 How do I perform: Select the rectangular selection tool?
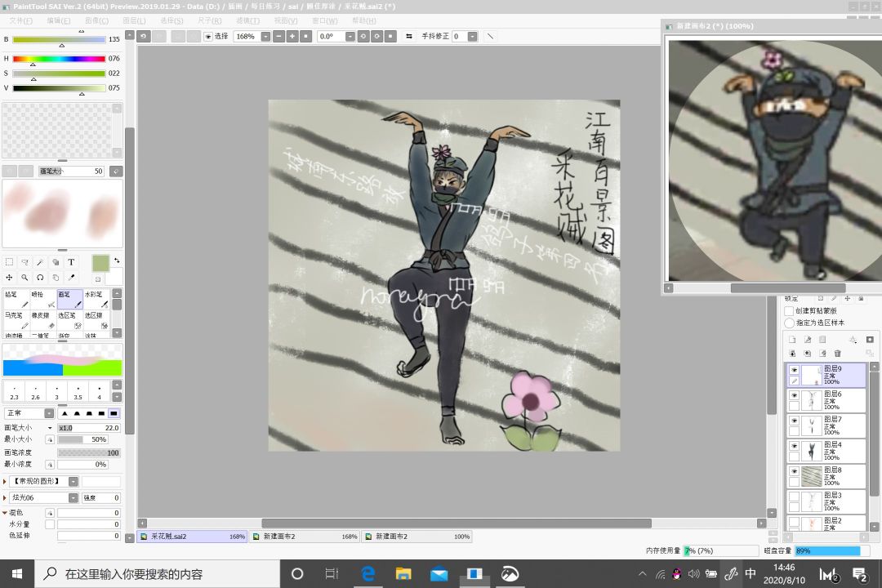pyautogui.click(x=9, y=262)
